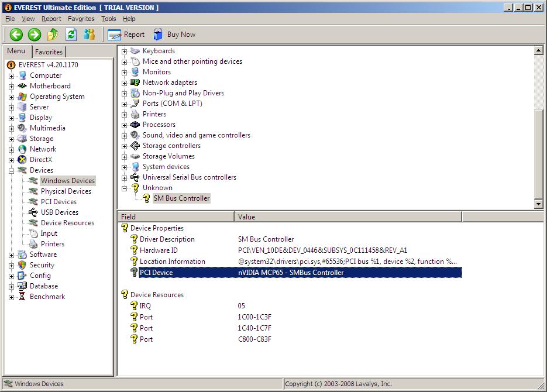Click the green Forward arrow toolbar icon
The height and width of the screenshot is (392, 547).
(x=34, y=35)
